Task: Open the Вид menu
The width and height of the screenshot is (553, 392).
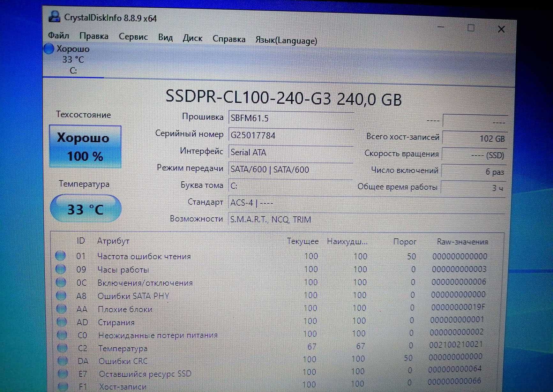Action: pos(165,38)
